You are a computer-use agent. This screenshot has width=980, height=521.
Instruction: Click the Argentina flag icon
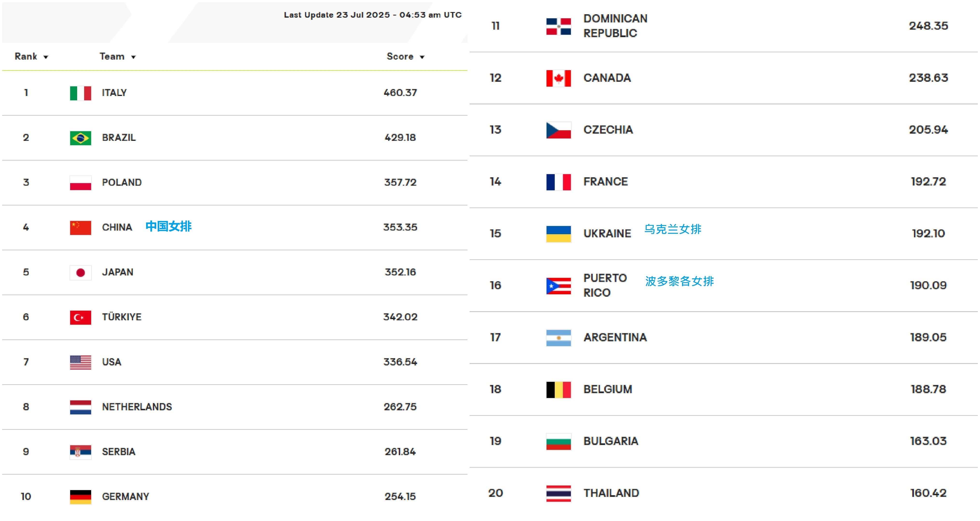[559, 338]
